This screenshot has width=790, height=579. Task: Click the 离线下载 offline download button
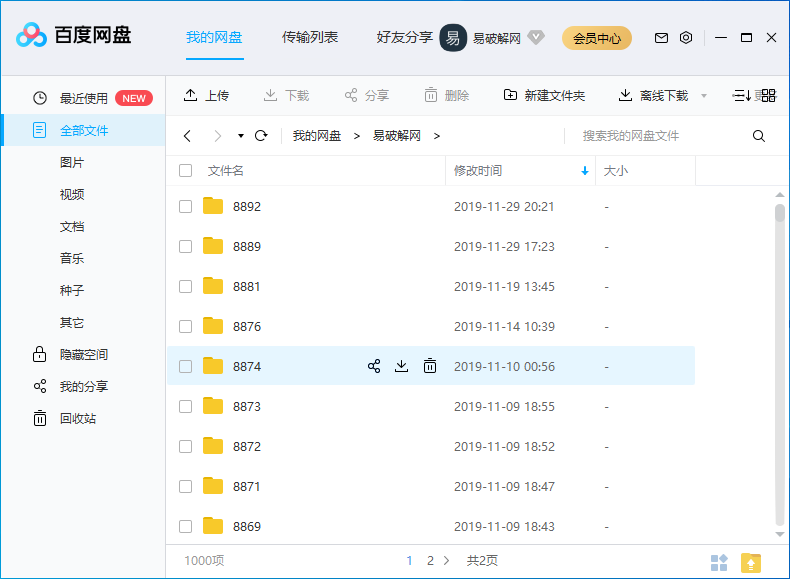pos(653,95)
